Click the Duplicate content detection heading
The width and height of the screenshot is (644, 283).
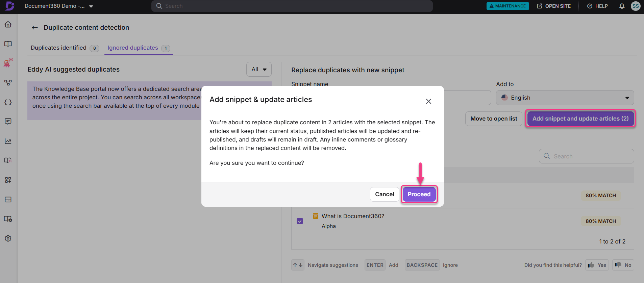[x=86, y=28]
